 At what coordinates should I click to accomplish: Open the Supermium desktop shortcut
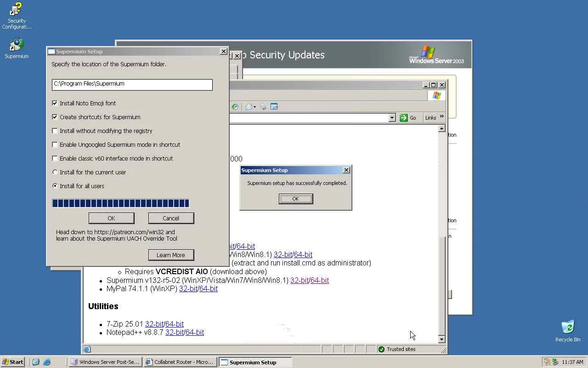tap(17, 48)
